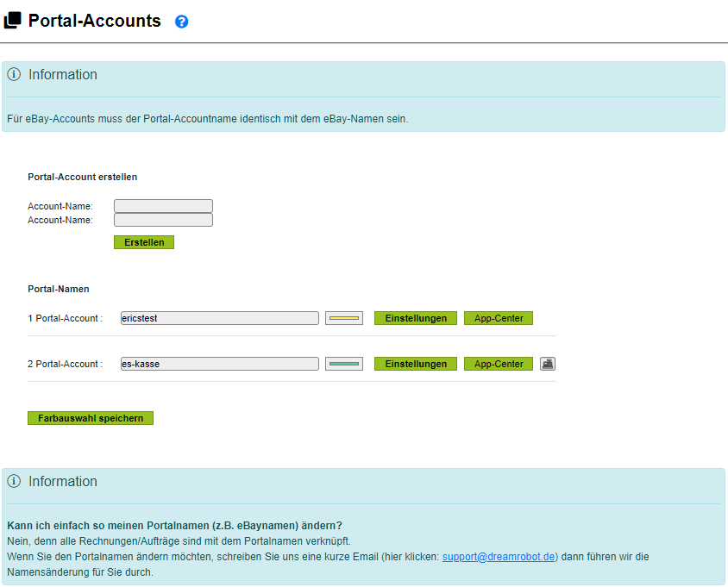The width and height of the screenshot is (728, 587).
Task: Click the 'Portal-Namen' section heading
Action: pyautogui.click(x=59, y=289)
